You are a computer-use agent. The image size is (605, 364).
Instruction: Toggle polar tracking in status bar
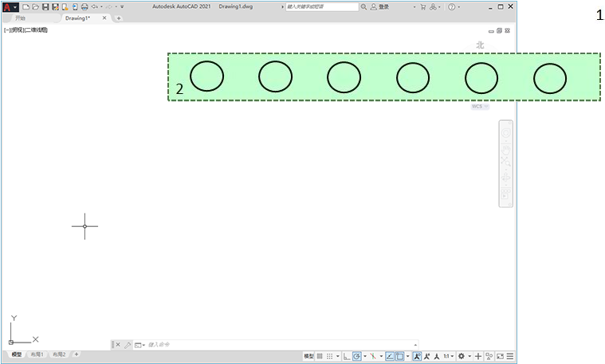[357, 356]
